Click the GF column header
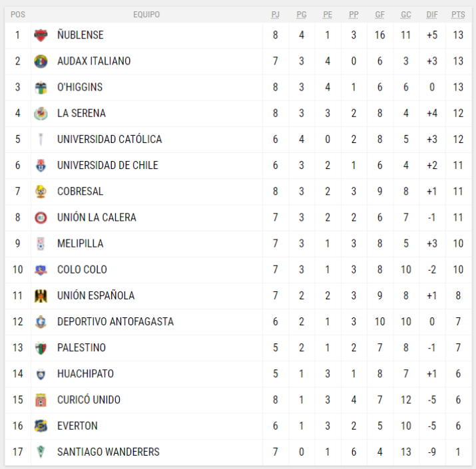 pyautogui.click(x=379, y=15)
